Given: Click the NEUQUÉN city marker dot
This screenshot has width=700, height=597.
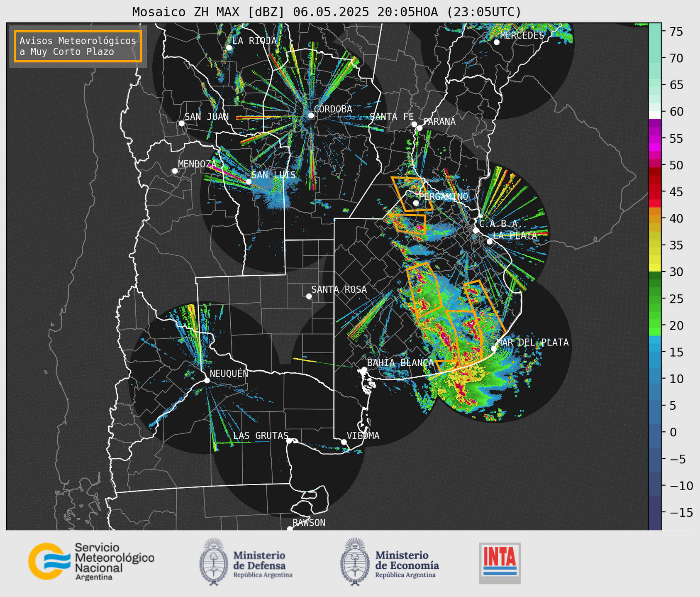Looking at the screenshot, I should [207, 380].
